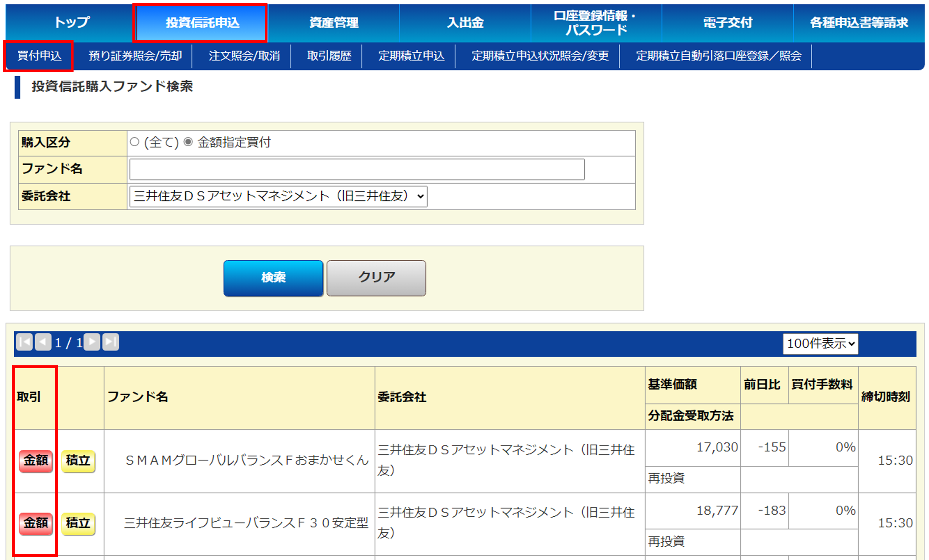Click fund name 三井住友ライフビューバランスＦ３０安定型
Screen dimensions: 929x560
246,523
